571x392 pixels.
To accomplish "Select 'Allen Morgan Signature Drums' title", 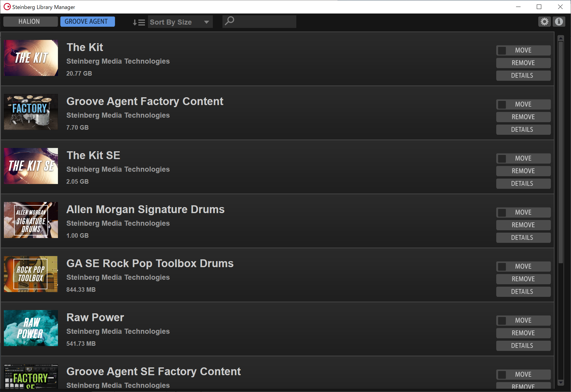I will point(145,210).
